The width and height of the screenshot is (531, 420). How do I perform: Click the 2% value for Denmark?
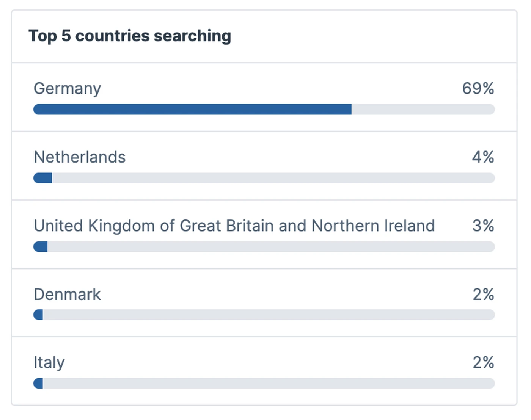pyautogui.click(x=483, y=294)
